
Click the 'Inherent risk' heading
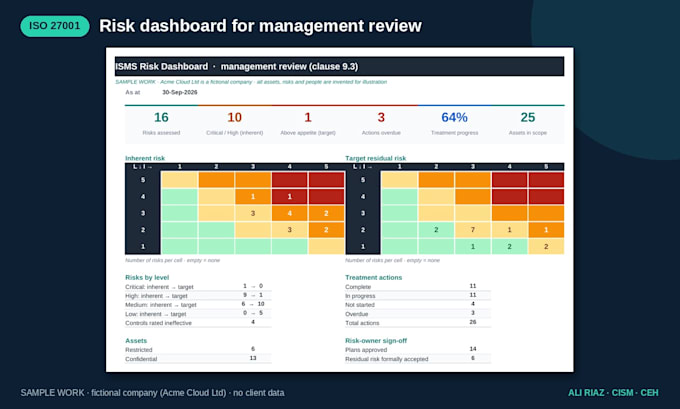click(x=145, y=158)
